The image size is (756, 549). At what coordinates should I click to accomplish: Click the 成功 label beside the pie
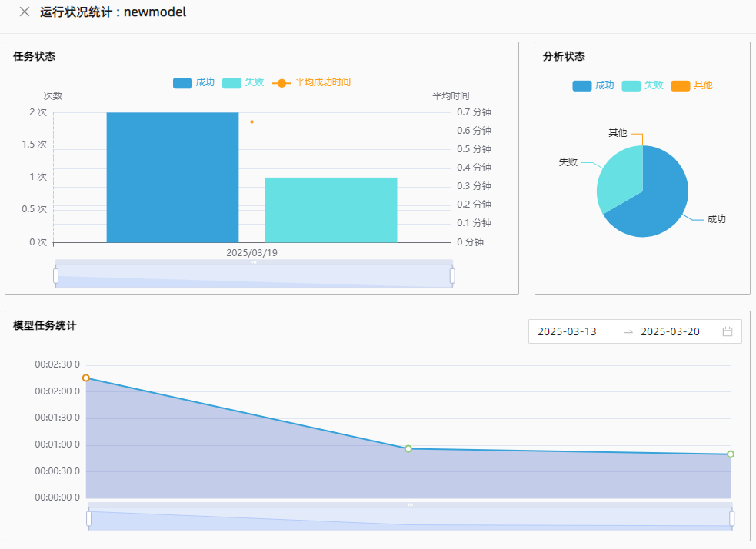pyautogui.click(x=717, y=219)
